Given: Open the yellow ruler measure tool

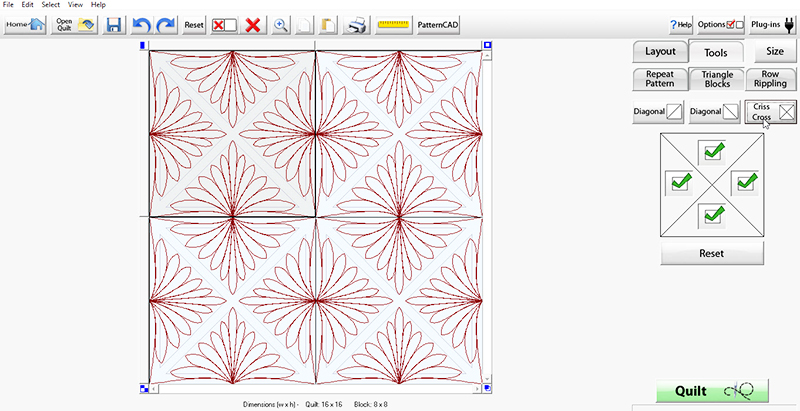Looking at the screenshot, I should tap(393, 24).
